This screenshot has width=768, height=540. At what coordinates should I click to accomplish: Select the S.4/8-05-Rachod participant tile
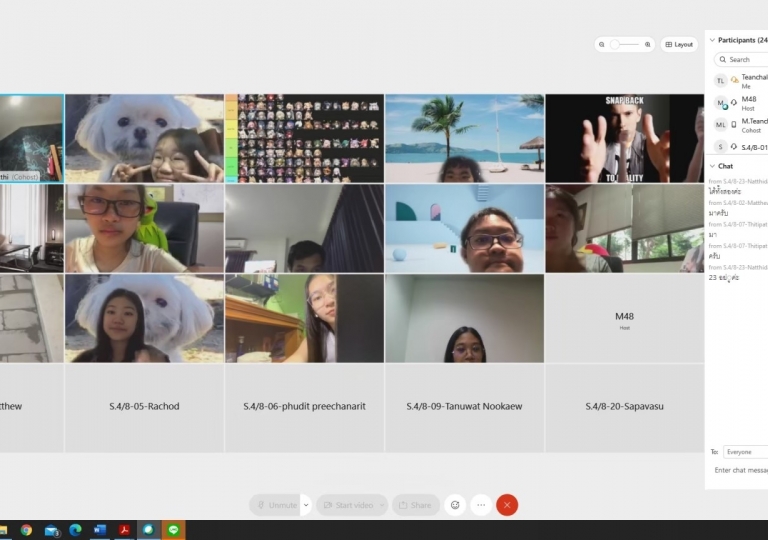click(x=144, y=408)
